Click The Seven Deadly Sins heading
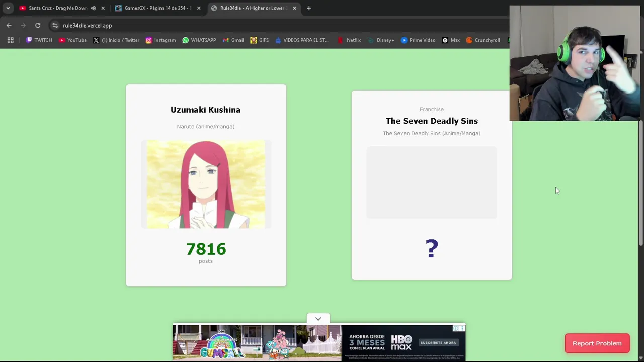 coord(432,121)
